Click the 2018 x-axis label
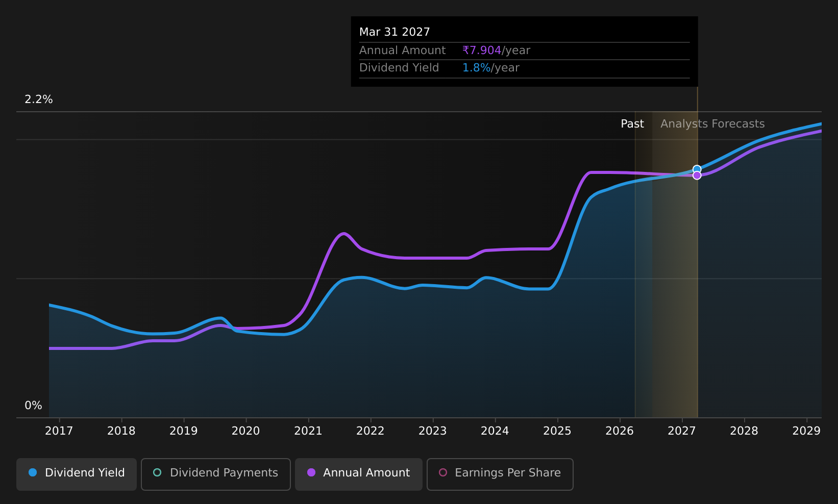The height and width of the screenshot is (504, 838). [x=121, y=431]
